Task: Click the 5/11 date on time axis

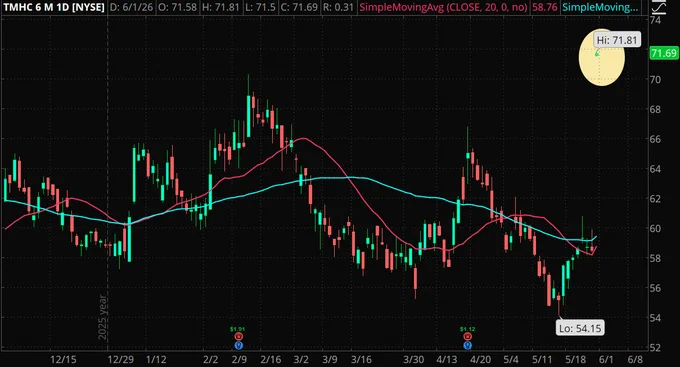Action: (x=542, y=360)
